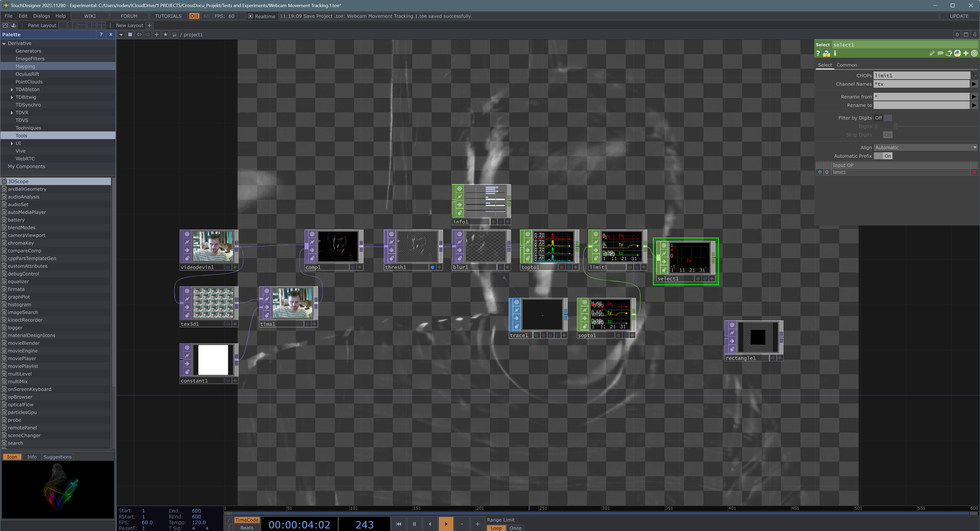The image size is (980, 531).
Task: Add a new layout with plus button
Action: 150,25
